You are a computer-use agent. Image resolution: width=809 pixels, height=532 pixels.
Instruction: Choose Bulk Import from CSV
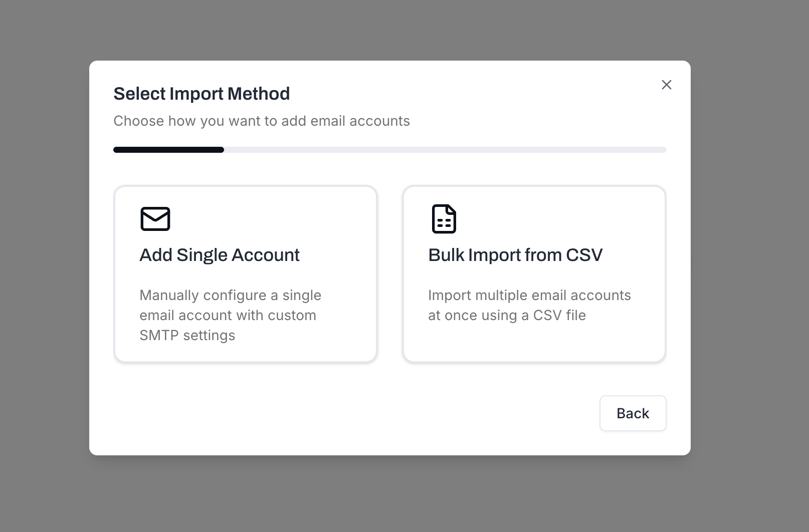pyautogui.click(x=534, y=274)
